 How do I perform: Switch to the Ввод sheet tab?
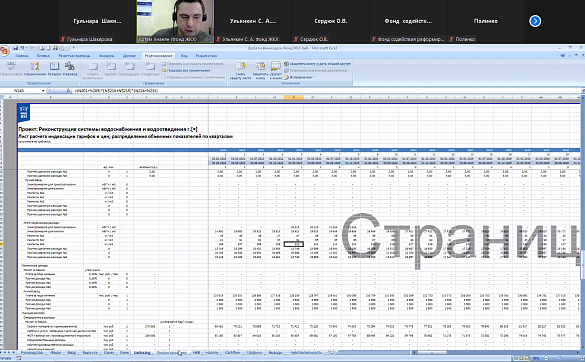click(71, 352)
